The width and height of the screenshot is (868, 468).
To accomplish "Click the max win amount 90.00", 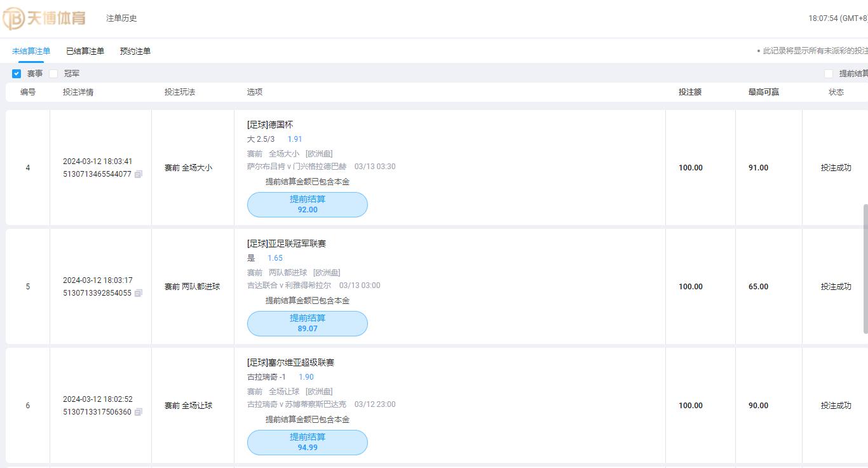I will 758,406.
